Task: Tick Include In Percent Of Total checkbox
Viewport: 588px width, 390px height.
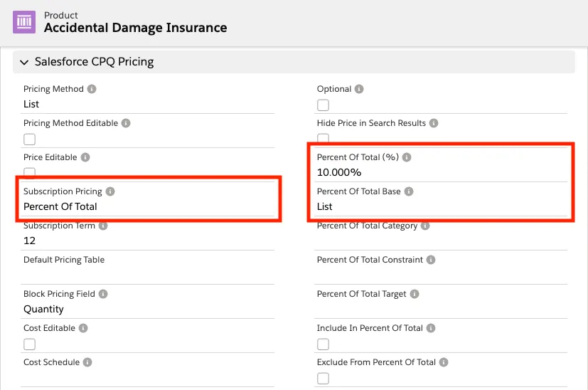Action: click(x=323, y=344)
